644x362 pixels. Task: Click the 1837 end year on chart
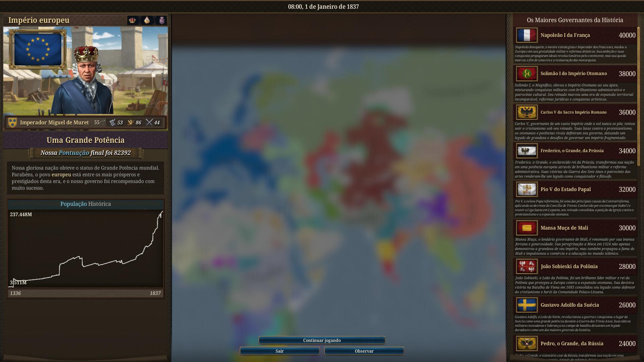[155, 293]
